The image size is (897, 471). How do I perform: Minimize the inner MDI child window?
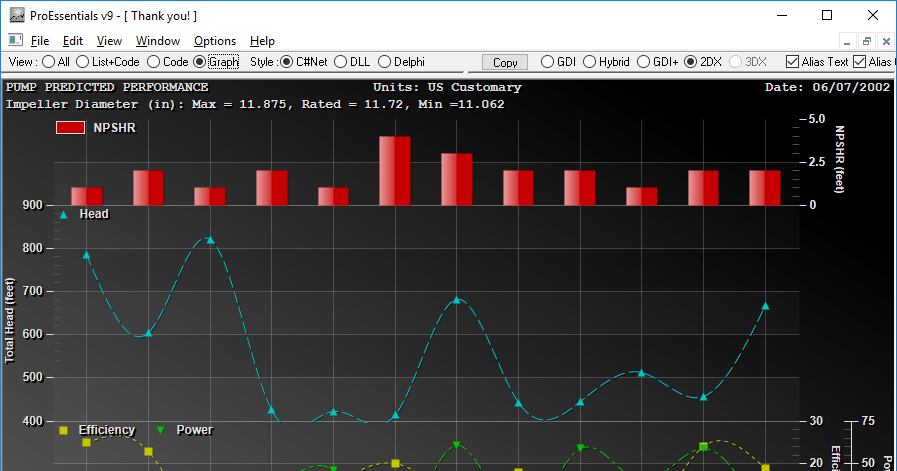point(847,41)
